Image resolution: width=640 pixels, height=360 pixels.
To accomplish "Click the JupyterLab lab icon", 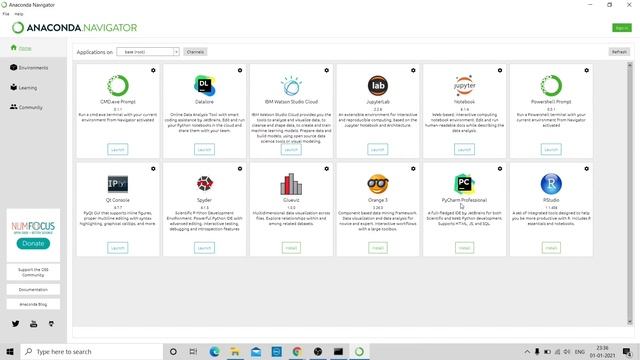I will pos(378,85).
